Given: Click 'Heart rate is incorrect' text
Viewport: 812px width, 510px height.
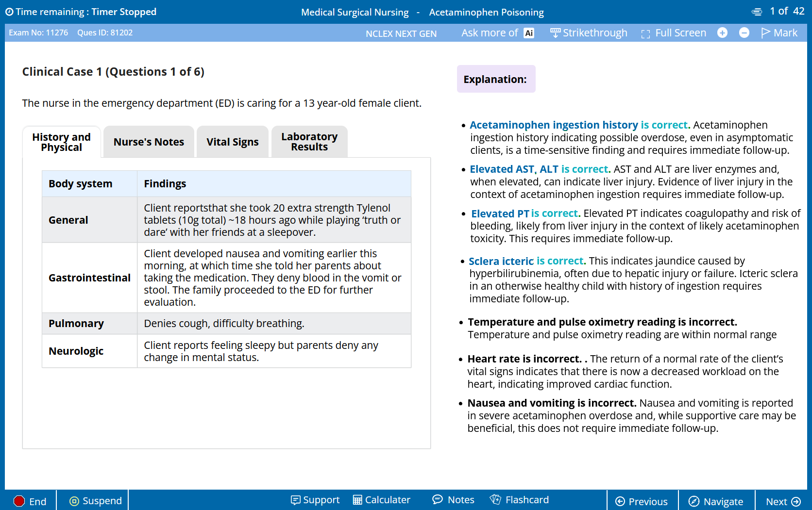Looking at the screenshot, I should [x=524, y=359].
